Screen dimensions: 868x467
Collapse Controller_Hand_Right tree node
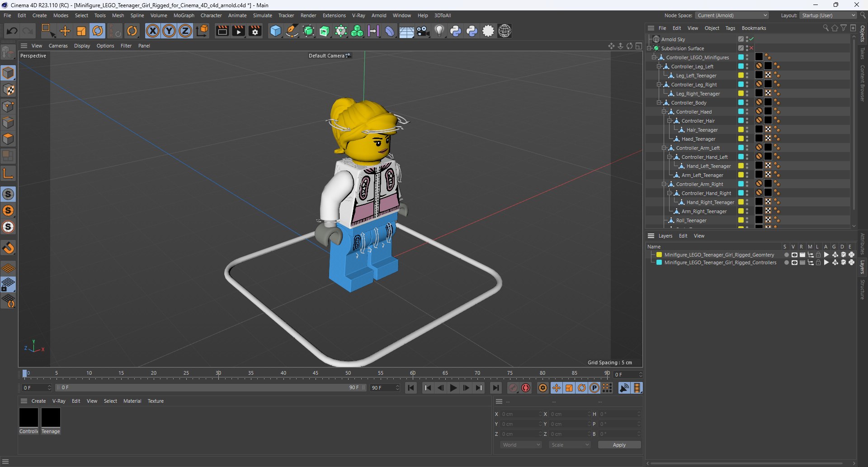click(670, 193)
